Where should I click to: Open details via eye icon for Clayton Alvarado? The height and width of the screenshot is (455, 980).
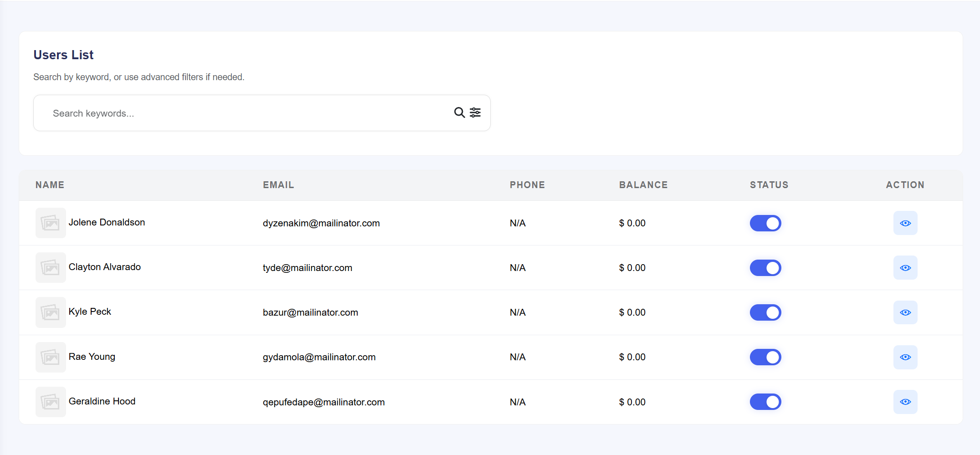pos(905,268)
